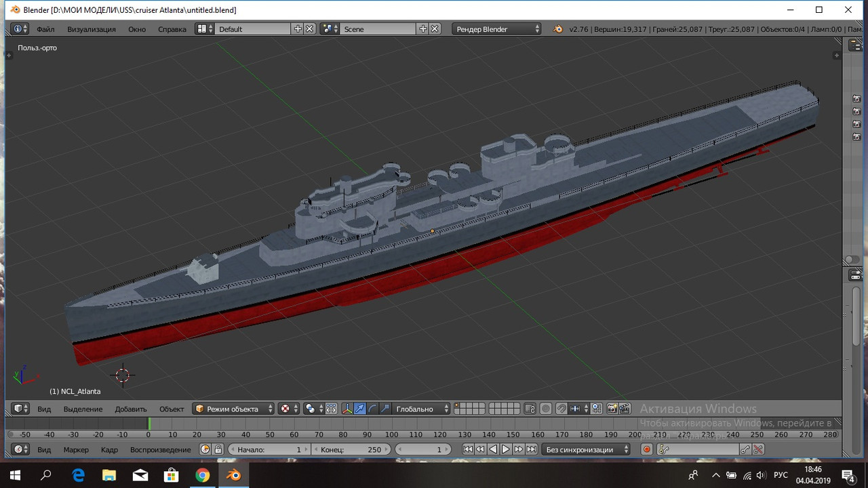Open the Воспроизведение menu
This screenshot has height=488, width=868.
point(161,449)
